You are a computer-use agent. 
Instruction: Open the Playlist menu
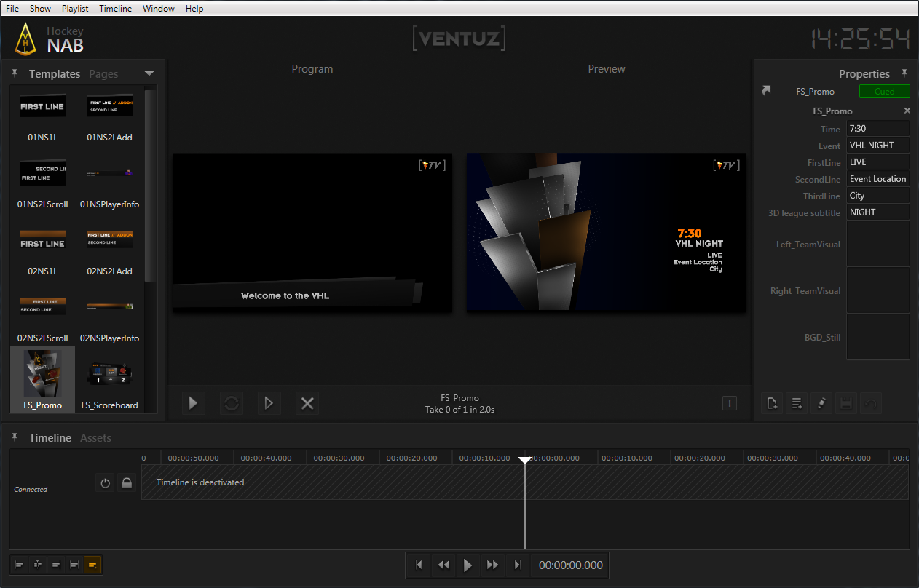point(75,9)
